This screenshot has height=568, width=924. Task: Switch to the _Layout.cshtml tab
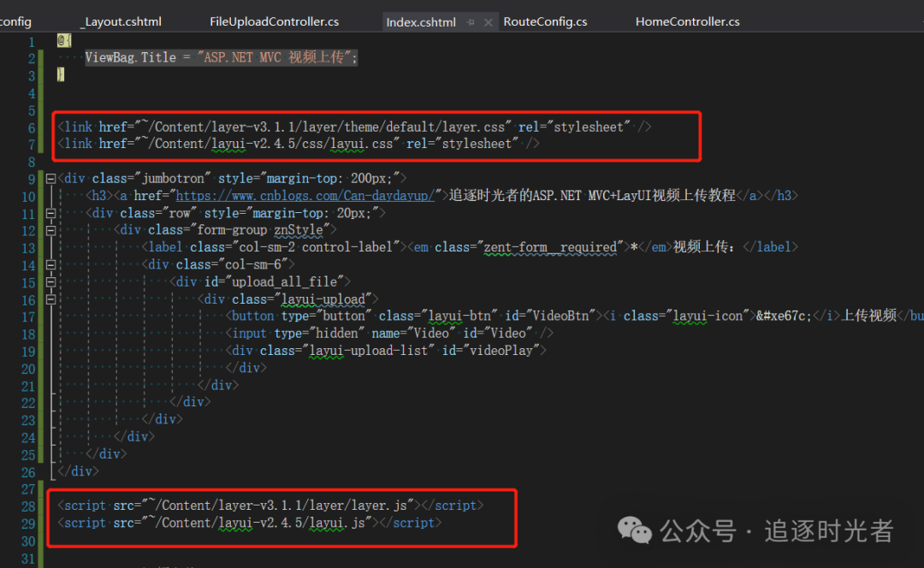click(x=121, y=21)
